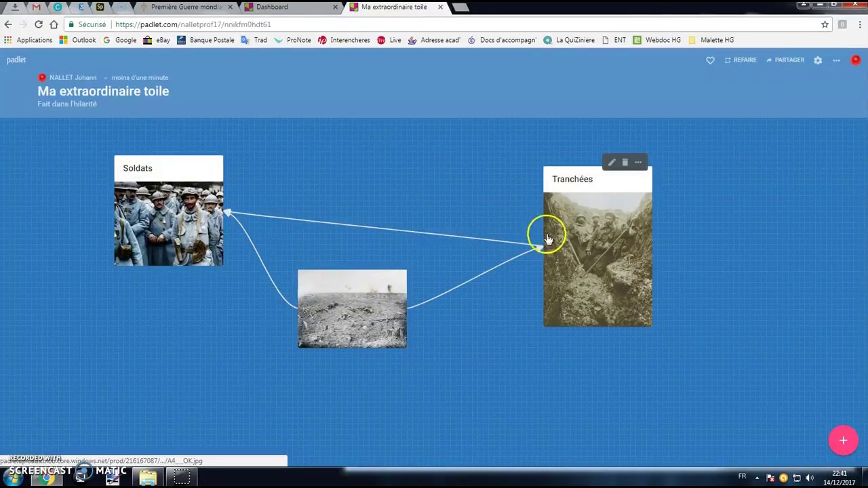
Task: Open the untitled battlefield photo post
Action: tap(353, 308)
